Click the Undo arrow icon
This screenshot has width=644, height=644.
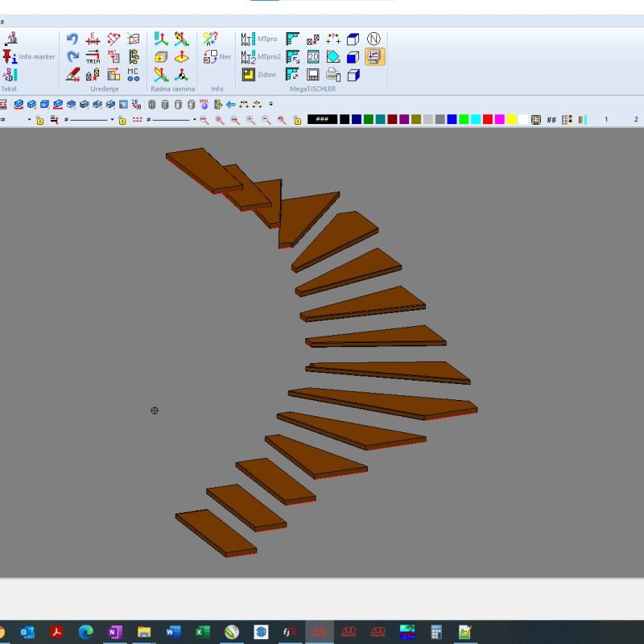click(x=72, y=39)
